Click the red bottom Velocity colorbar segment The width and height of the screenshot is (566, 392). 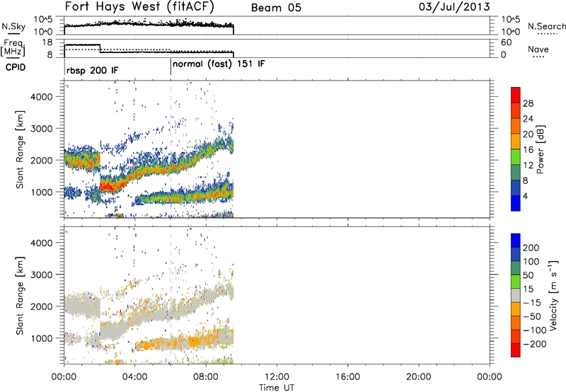coord(516,350)
